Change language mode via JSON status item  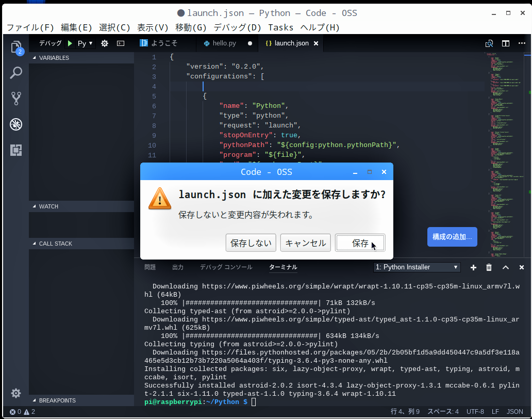pos(514,412)
